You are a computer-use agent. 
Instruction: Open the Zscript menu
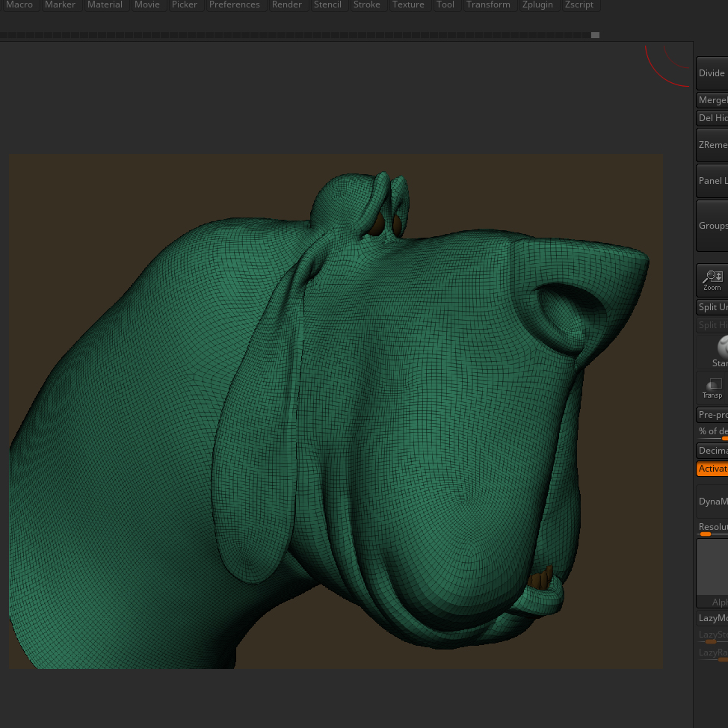[579, 4]
